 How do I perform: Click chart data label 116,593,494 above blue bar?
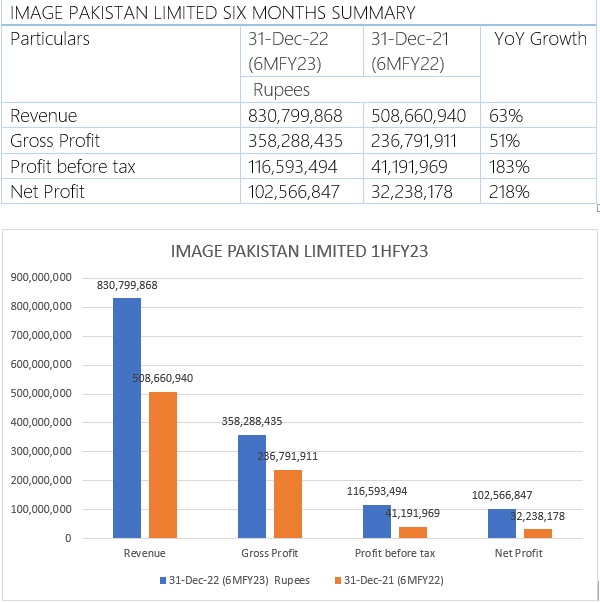tap(377, 491)
